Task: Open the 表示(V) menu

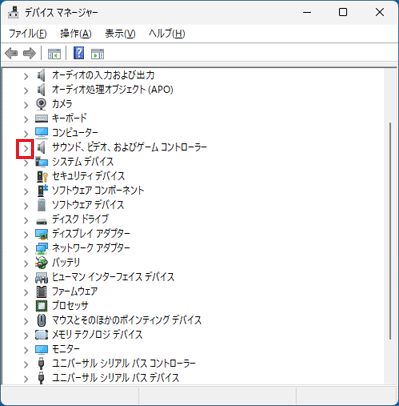Action: tap(120, 34)
